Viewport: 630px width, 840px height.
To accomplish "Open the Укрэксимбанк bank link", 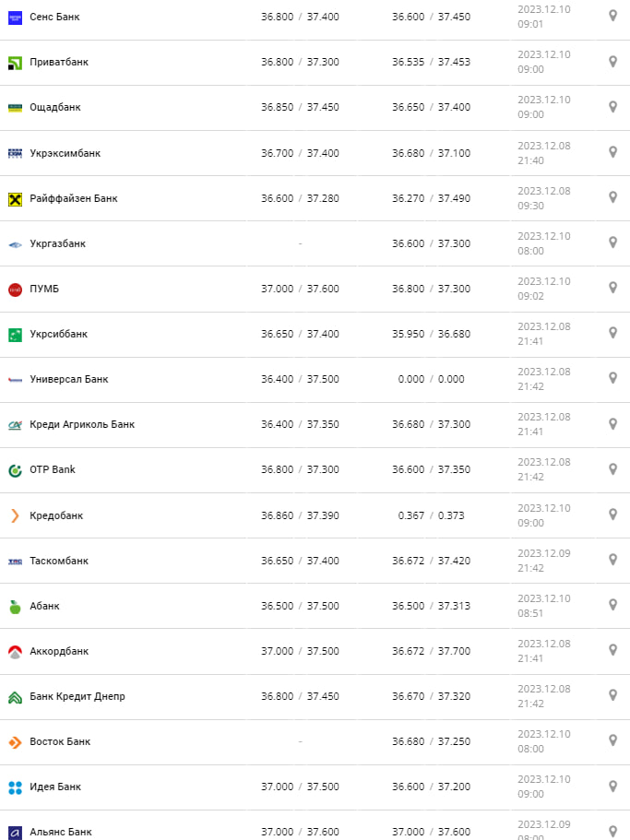I will tap(65, 153).
